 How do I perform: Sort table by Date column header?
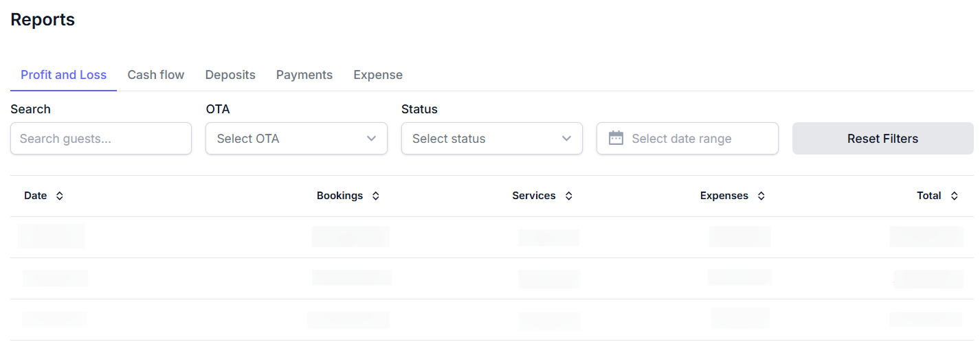(x=36, y=196)
